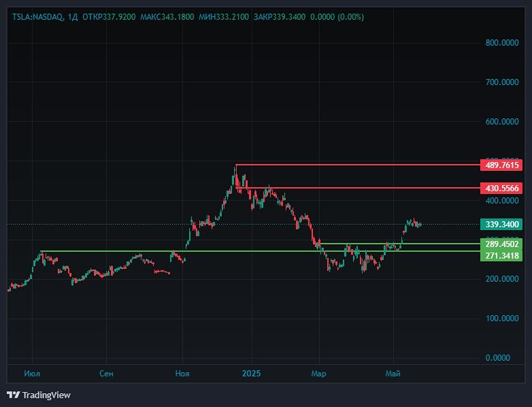Click the 0.0000 (0.00%) change value

(337, 17)
